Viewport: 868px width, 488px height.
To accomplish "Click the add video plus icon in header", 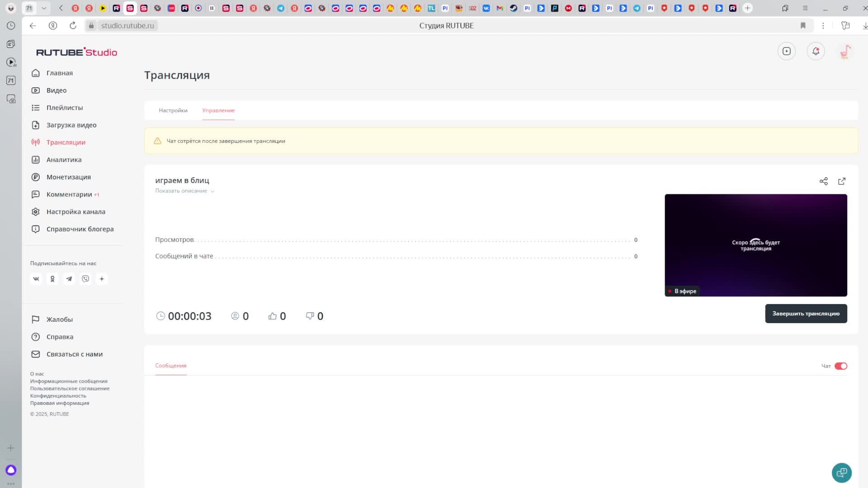I will click(787, 51).
